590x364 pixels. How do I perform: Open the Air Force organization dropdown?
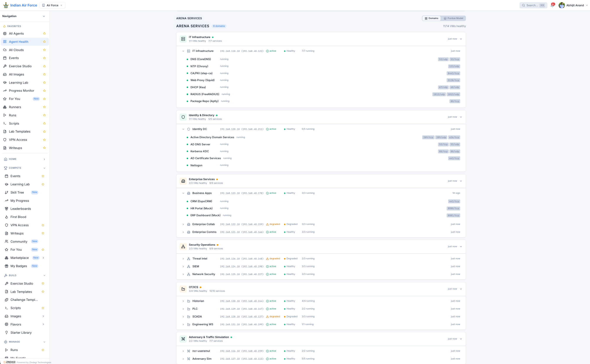(52, 5)
